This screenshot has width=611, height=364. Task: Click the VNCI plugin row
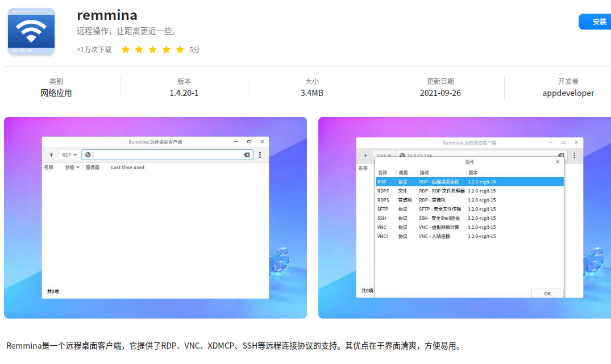[469, 236]
